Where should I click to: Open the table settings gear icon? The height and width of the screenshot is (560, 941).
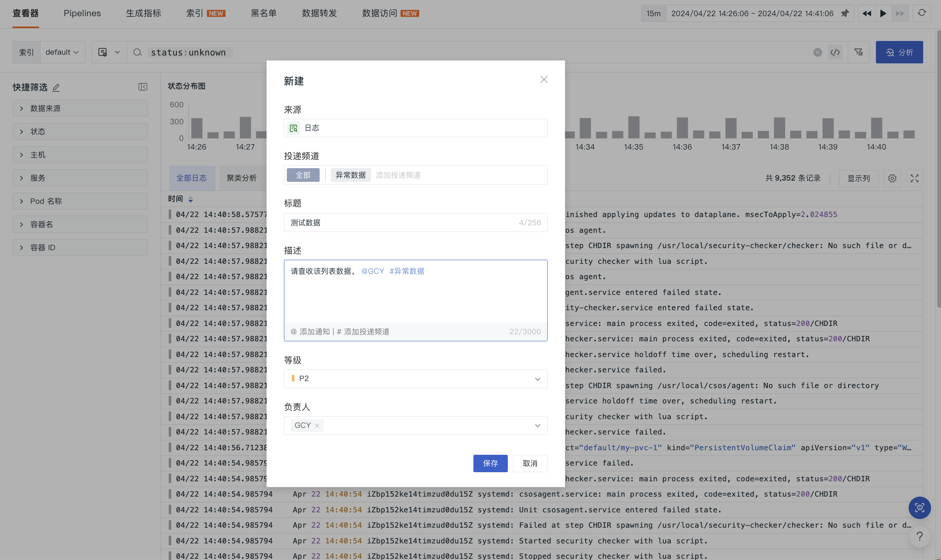pos(892,178)
